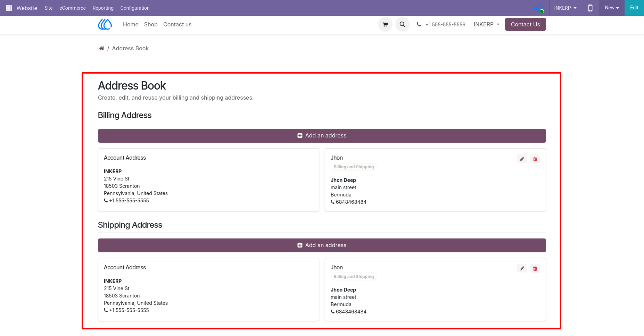The image size is (644, 336).
Task: Delete Jhon shipping address trash icon
Action: [x=535, y=269]
